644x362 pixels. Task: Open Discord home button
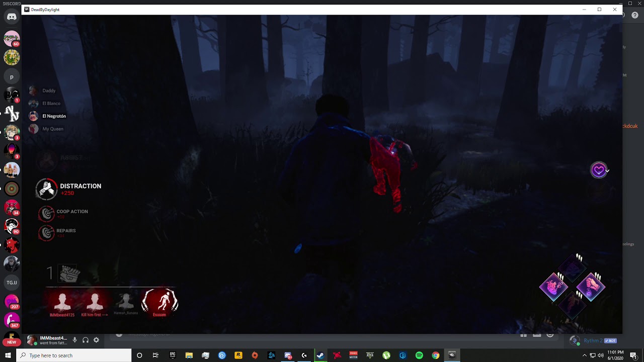(x=12, y=17)
